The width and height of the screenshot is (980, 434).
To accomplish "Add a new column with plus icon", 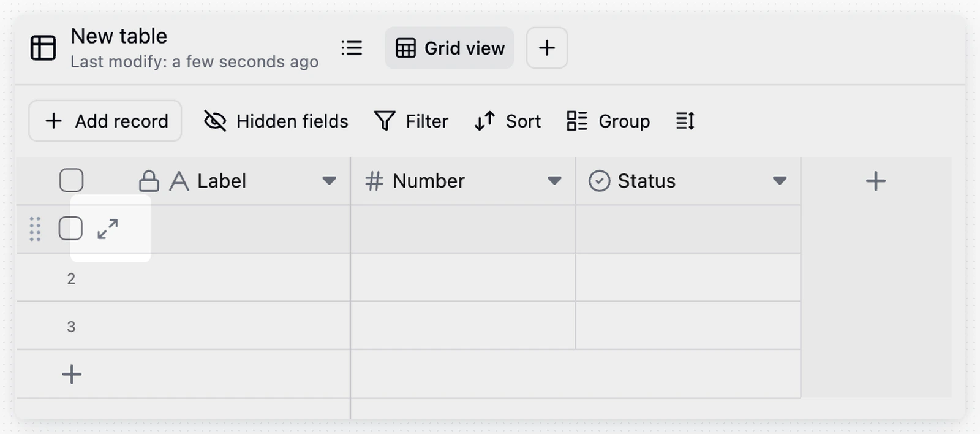I will click(876, 181).
